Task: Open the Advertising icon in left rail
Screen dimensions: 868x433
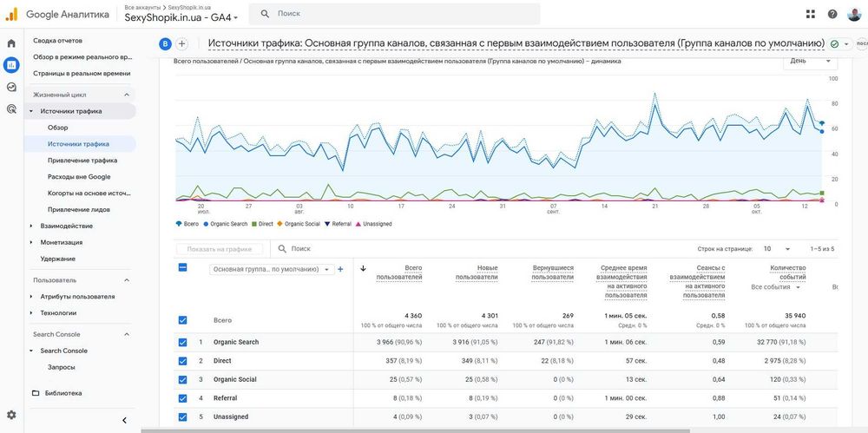Action: (11, 108)
